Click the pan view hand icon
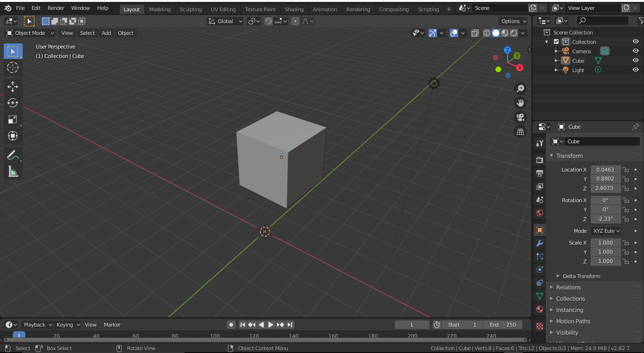 click(520, 103)
